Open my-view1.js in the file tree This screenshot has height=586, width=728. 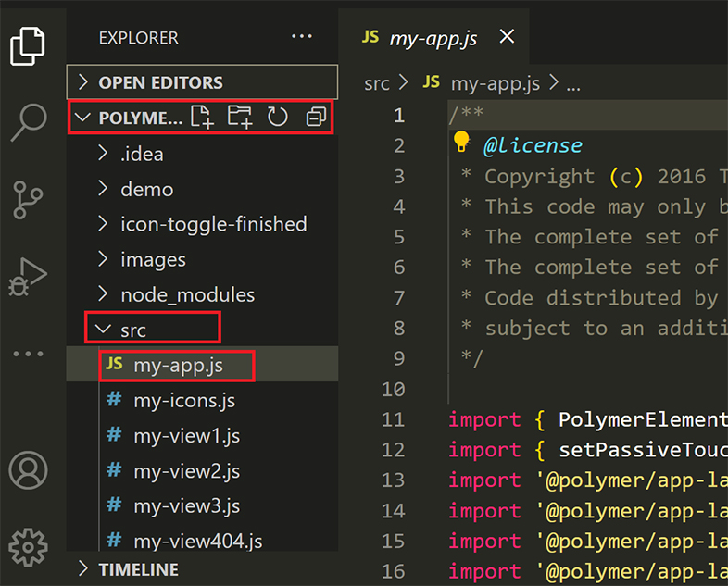point(203,436)
